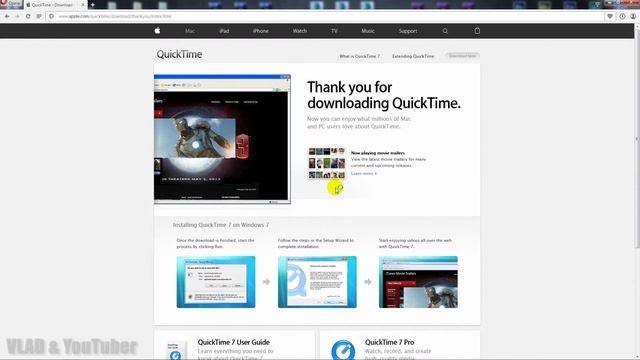Go back to the previous page
This screenshot has height=360, width=640.
click(7, 16)
